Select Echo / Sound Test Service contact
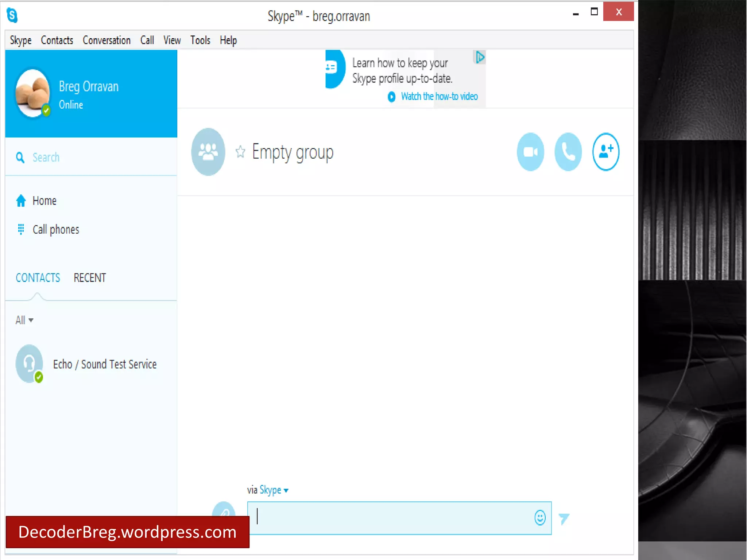Screen dimensions: 747x560 coord(104,364)
